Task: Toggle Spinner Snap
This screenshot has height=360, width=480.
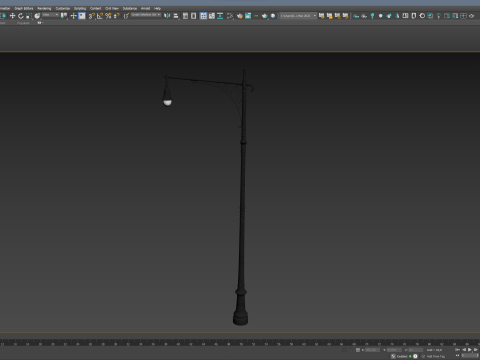Action: (117, 16)
